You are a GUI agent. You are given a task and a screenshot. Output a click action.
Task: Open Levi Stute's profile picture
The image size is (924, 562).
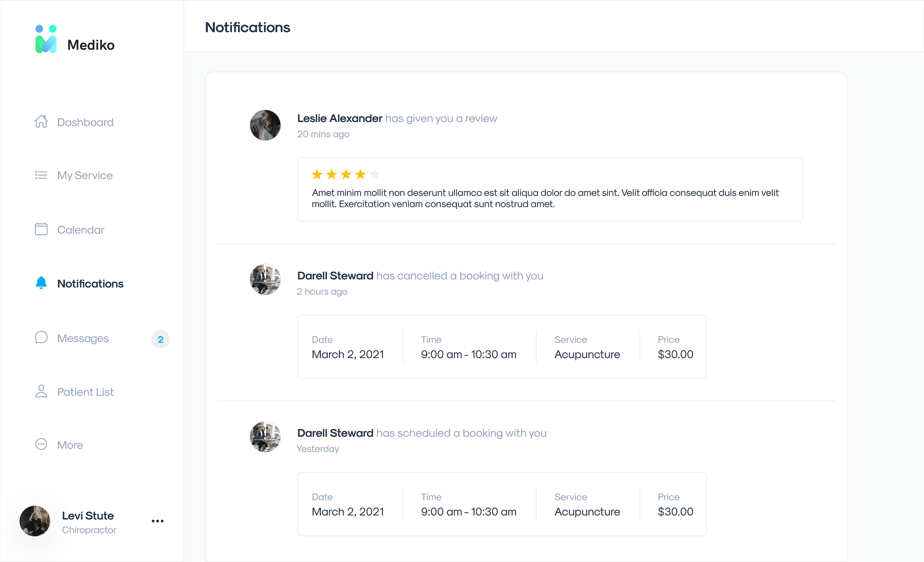[x=35, y=521]
